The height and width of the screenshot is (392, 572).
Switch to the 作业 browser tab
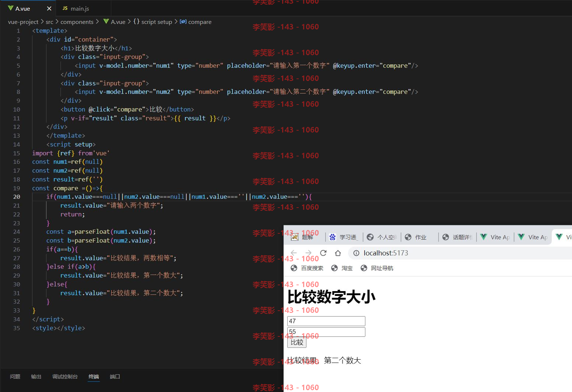(x=420, y=237)
